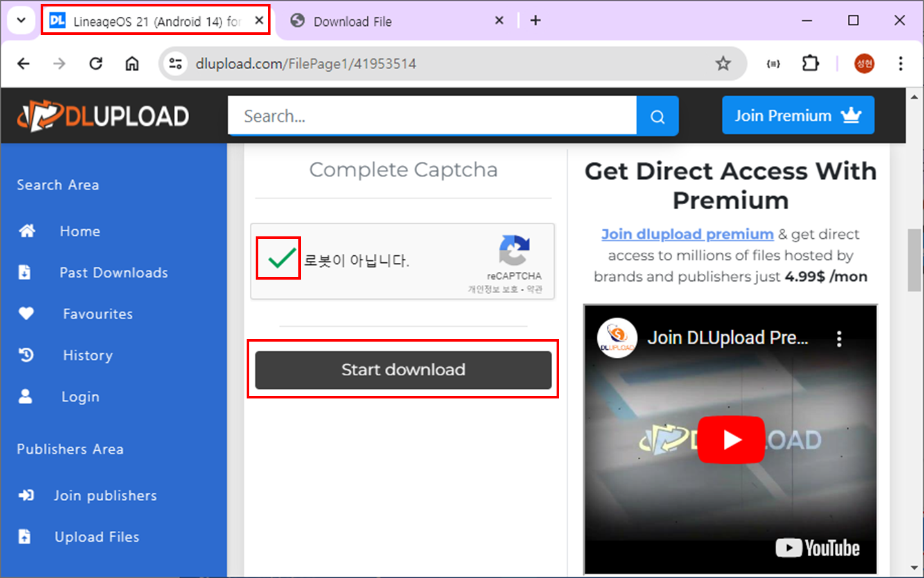The width and height of the screenshot is (924, 578).
Task: Click the blue search magnifier button
Action: click(x=657, y=116)
